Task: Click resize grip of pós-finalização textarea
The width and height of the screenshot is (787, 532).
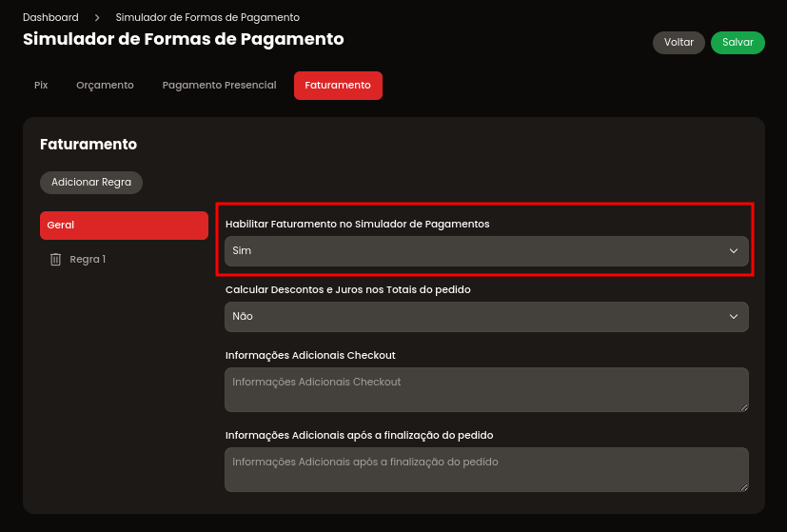Action: point(744,487)
